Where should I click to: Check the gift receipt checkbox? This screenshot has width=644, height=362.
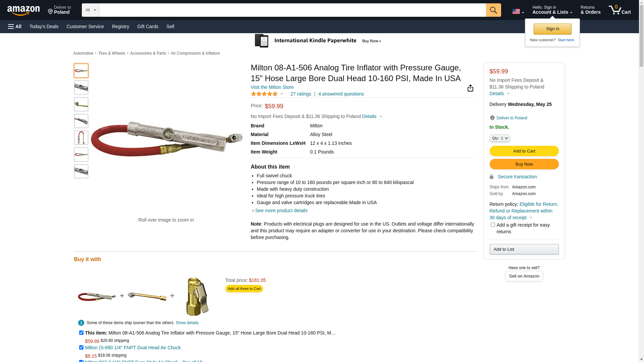coord(493,225)
